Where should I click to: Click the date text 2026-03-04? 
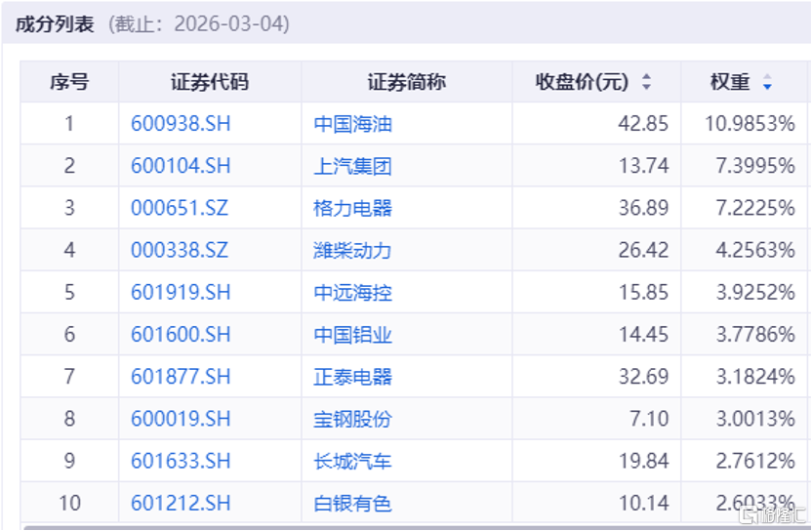click(228, 23)
